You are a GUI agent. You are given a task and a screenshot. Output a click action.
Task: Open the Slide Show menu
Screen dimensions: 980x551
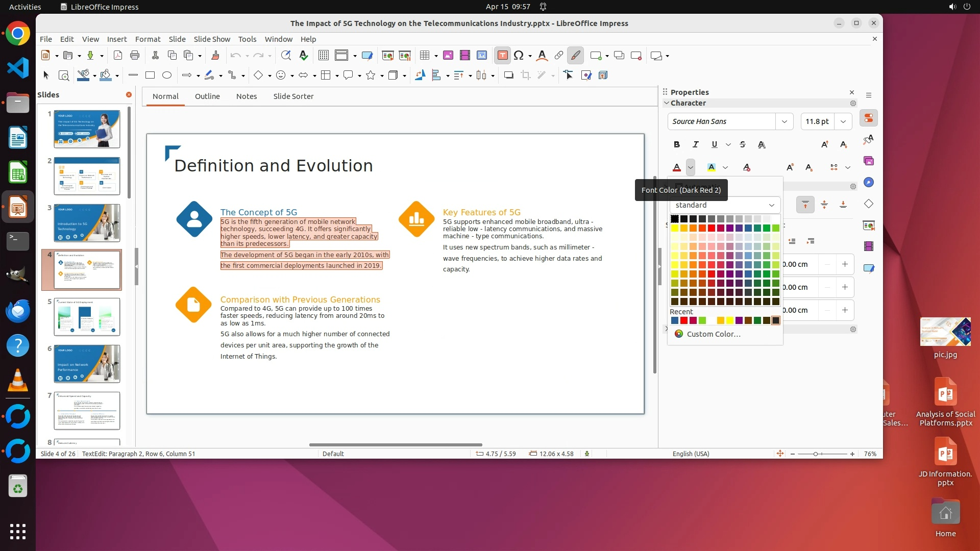[x=211, y=39]
